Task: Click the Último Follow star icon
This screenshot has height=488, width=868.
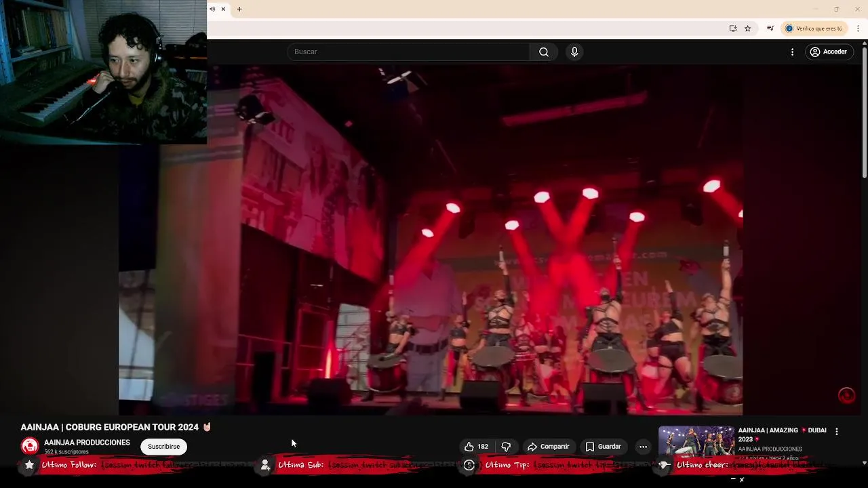Action: [x=29, y=465]
